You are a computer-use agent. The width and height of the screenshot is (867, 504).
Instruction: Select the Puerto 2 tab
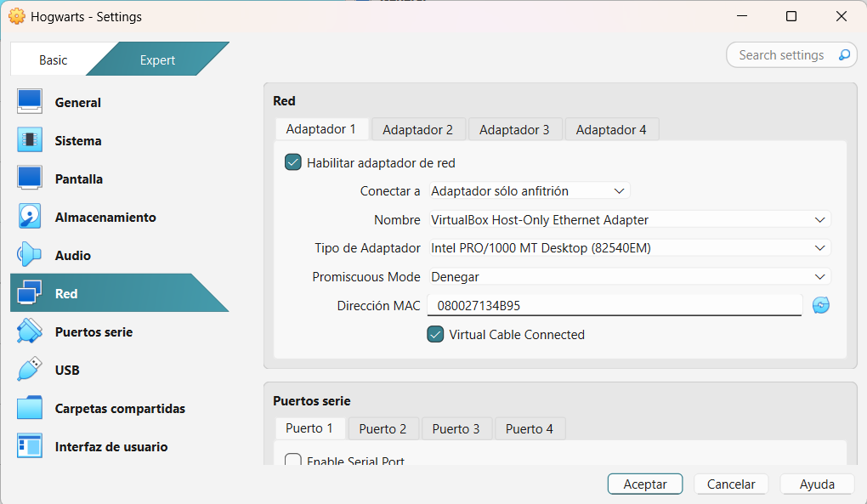pyautogui.click(x=383, y=428)
